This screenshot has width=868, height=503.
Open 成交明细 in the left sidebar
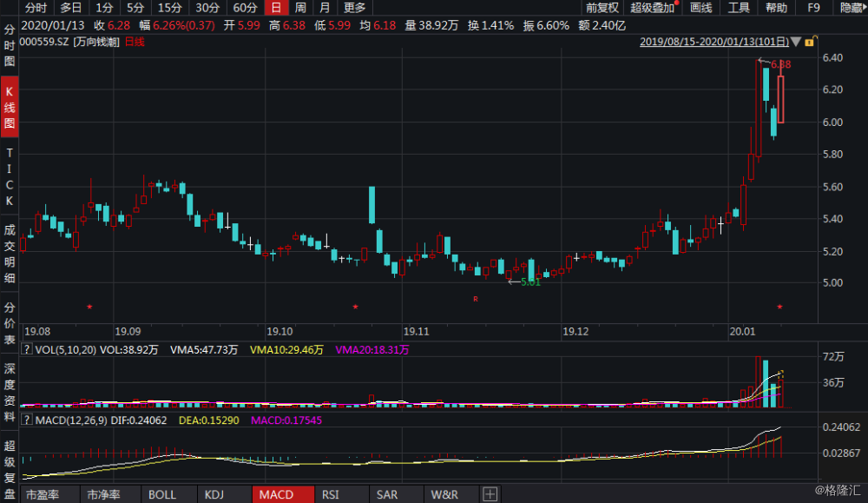tap(10, 253)
